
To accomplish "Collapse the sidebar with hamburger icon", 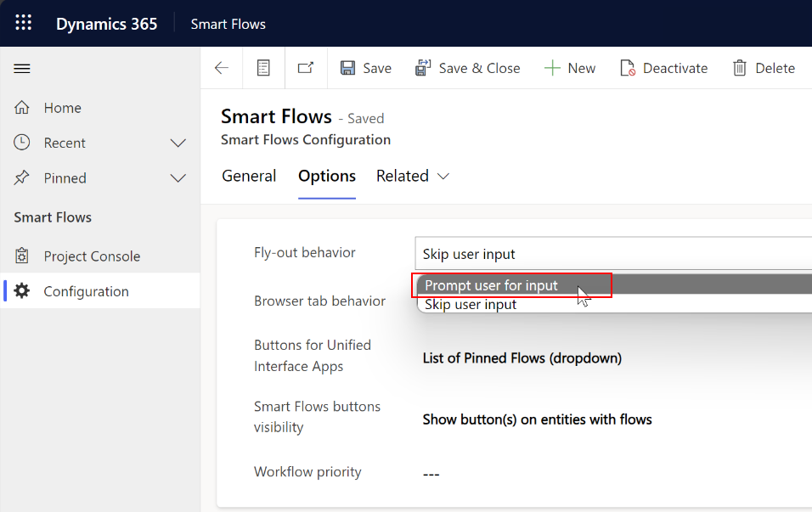I will pos(22,68).
